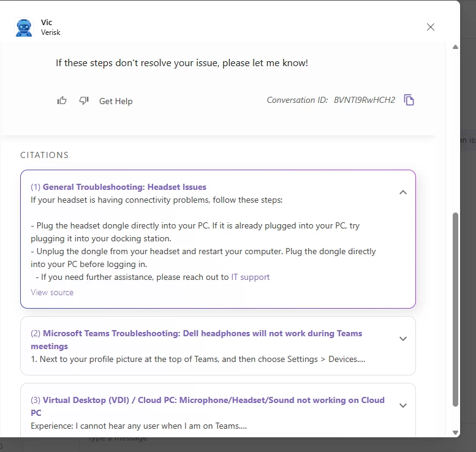The image size is (476, 452).
Task: Click the Conversation ID value BVNTl9RwHCH2
Action: (x=365, y=100)
